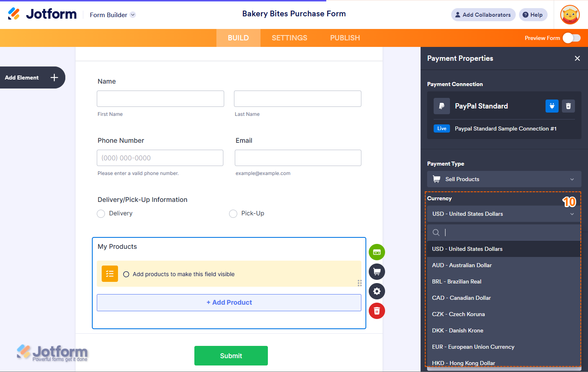
Task: Click the Last Name input field
Action: pos(298,99)
